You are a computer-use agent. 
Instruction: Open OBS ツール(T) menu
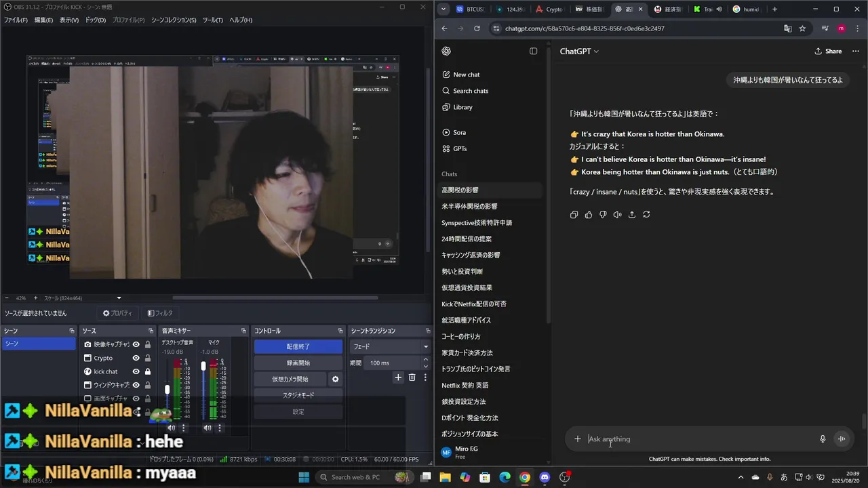[212, 20]
